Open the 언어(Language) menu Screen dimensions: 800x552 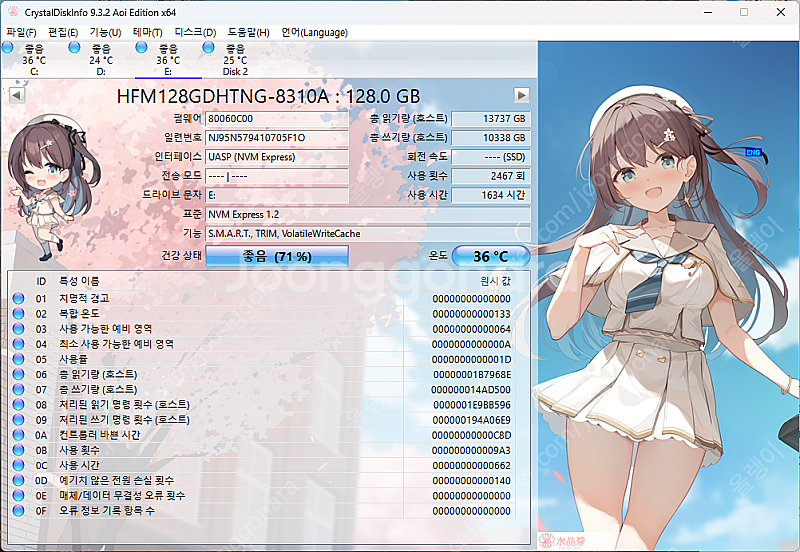point(314,33)
